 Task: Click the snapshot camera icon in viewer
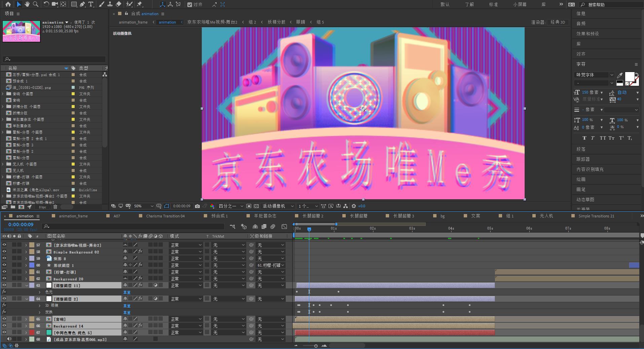tap(197, 206)
